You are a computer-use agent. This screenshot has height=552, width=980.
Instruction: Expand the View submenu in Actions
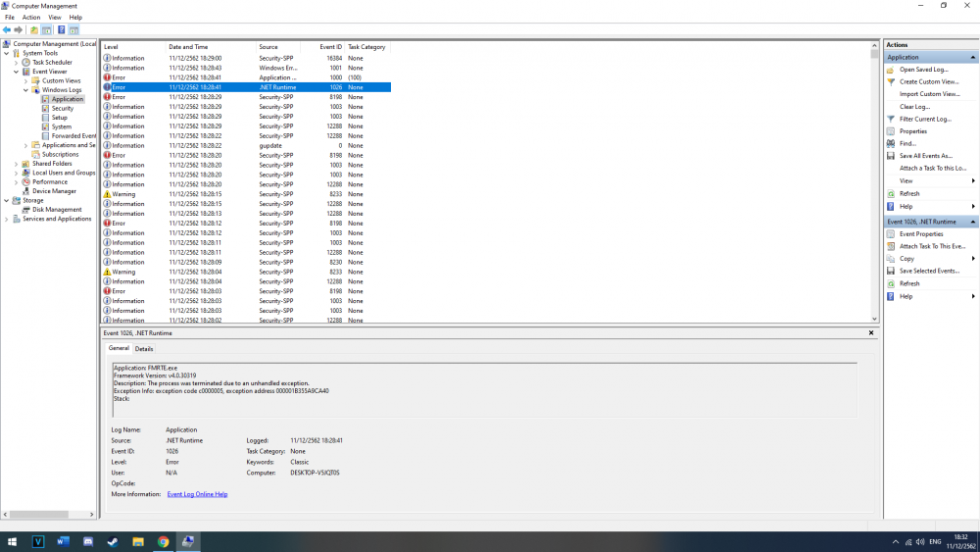[973, 181]
